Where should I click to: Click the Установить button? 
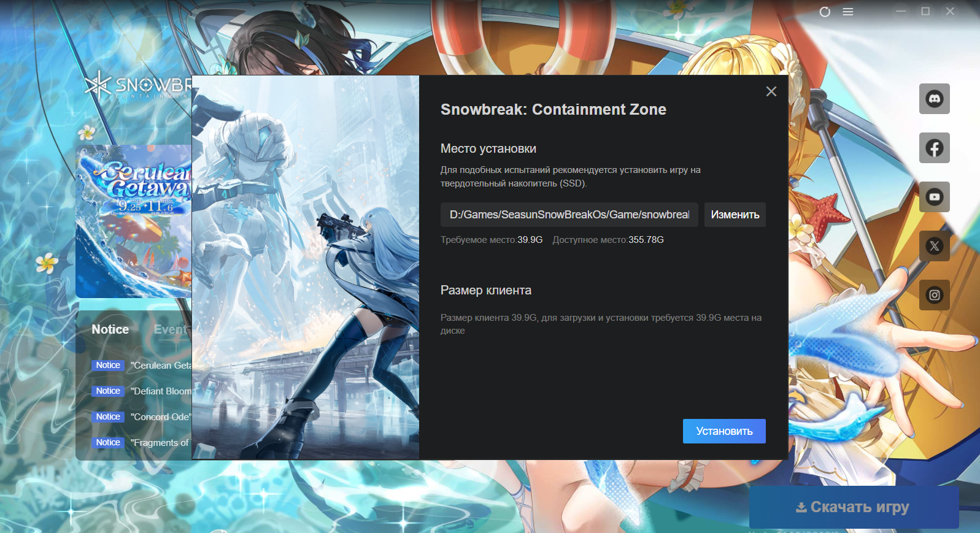pyautogui.click(x=724, y=431)
